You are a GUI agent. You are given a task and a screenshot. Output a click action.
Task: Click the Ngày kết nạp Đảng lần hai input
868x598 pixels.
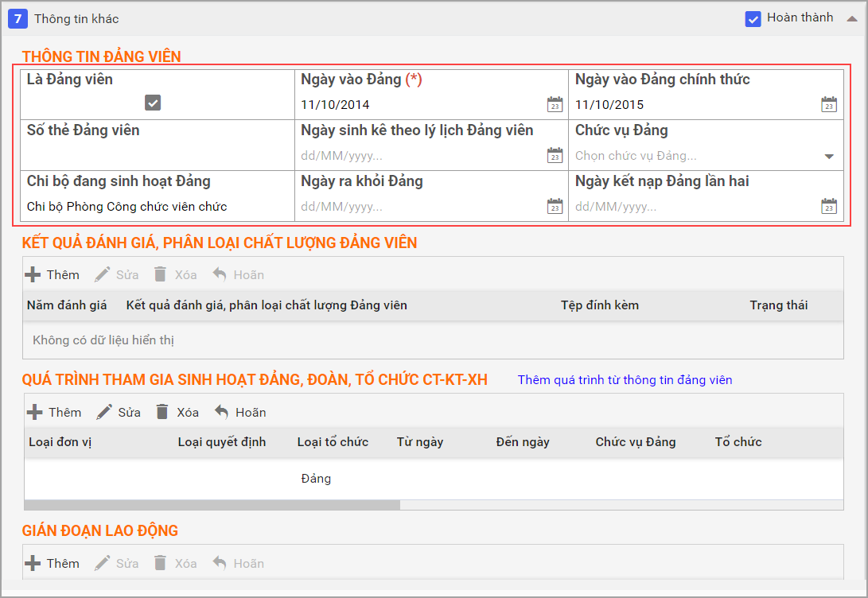(x=696, y=207)
